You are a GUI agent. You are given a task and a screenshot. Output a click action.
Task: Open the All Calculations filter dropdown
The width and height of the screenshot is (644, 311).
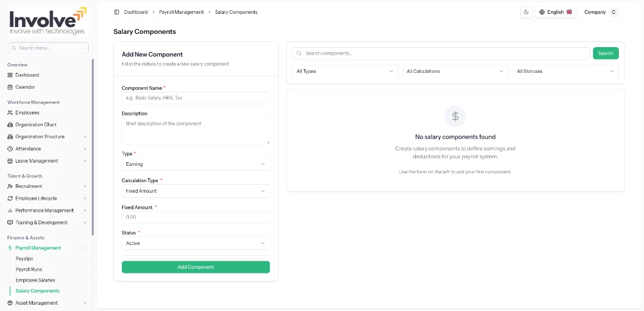coord(455,72)
